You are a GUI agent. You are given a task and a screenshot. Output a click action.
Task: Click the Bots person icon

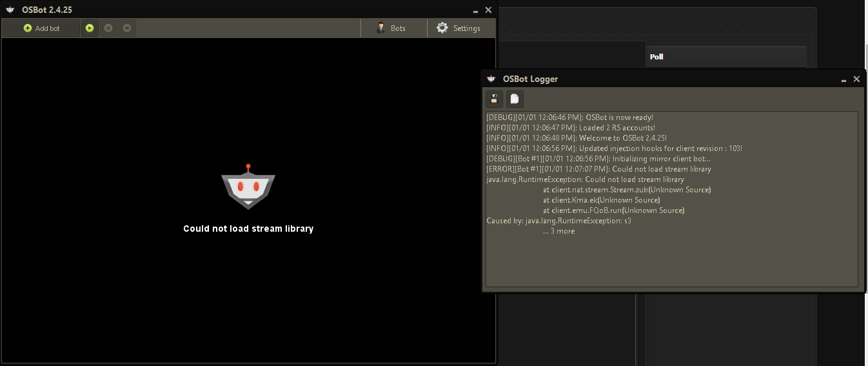(x=381, y=28)
